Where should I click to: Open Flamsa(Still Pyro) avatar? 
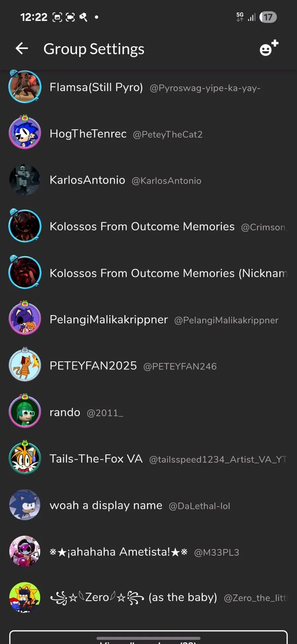25,87
